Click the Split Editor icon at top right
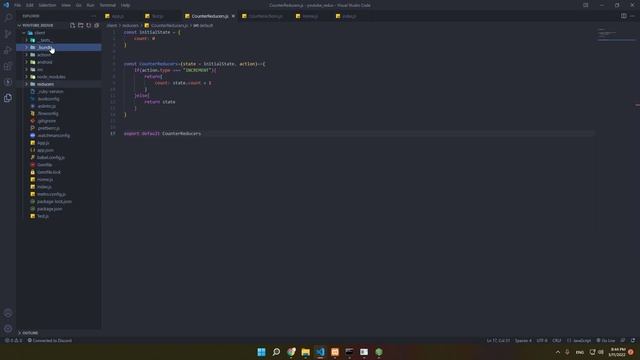 (x=624, y=16)
